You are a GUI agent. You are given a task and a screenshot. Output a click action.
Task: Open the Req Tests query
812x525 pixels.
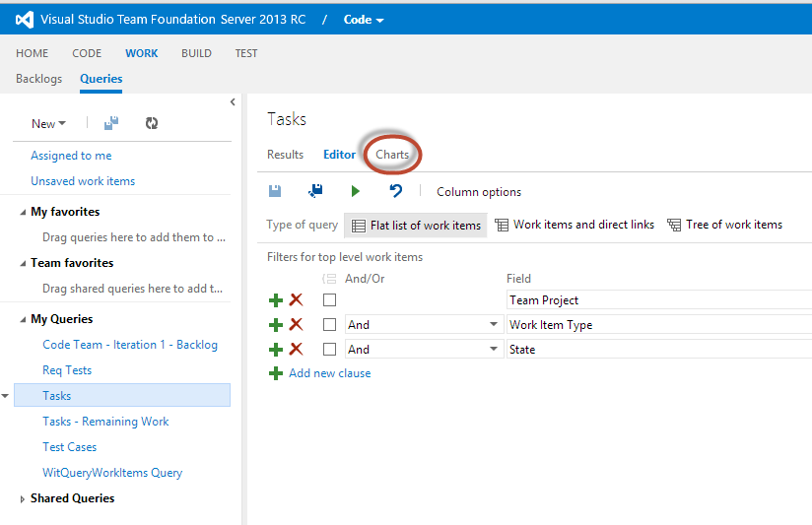[67, 370]
